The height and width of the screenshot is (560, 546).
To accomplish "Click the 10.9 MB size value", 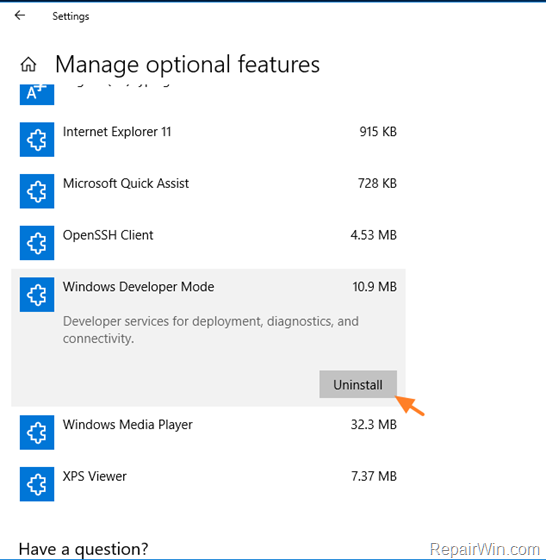I will pyautogui.click(x=375, y=287).
